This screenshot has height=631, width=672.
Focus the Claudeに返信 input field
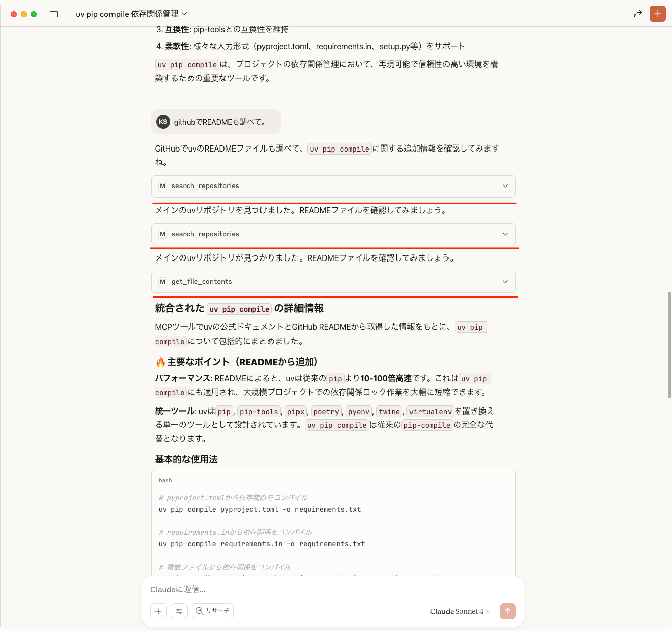click(332, 589)
